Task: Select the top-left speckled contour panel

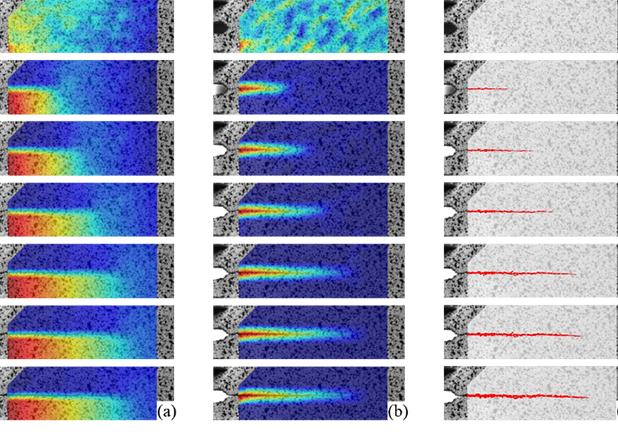Action: [x=80, y=26]
